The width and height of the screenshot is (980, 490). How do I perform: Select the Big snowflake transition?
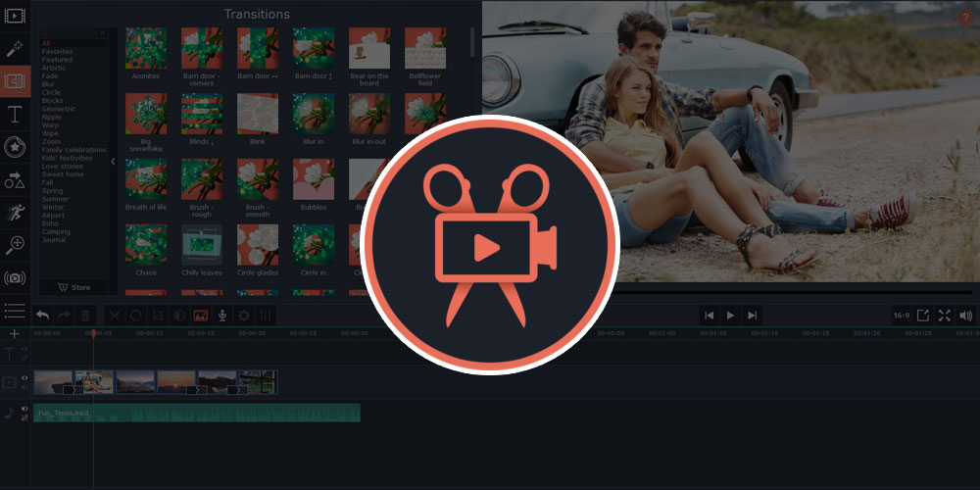pyautogui.click(x=146, y=114)
